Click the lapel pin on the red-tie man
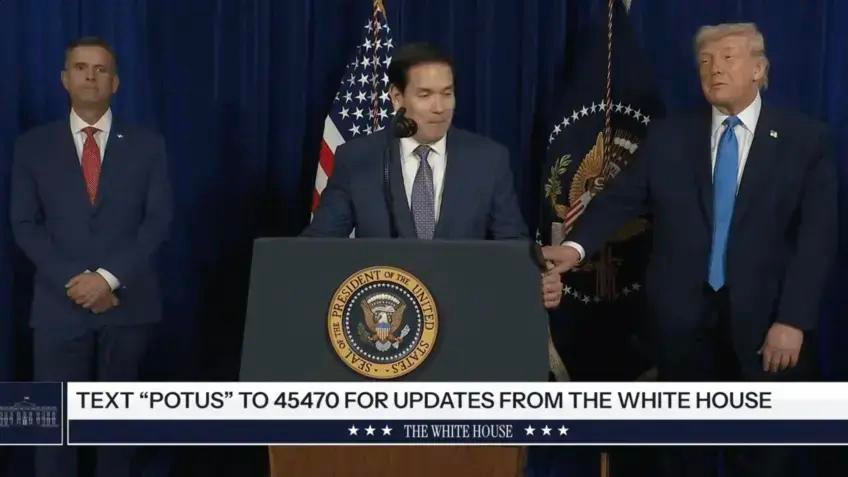This screenshot has width=848, height=477. click(118, 135)
